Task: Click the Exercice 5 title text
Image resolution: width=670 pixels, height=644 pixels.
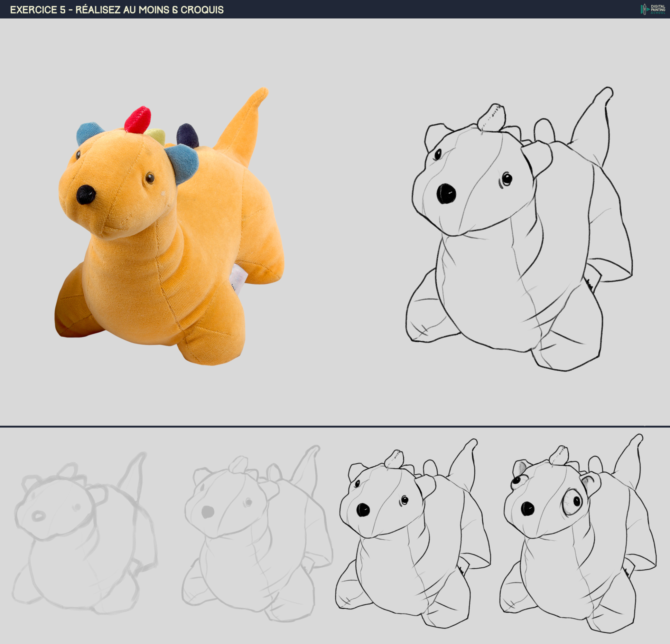Action: 116,10
